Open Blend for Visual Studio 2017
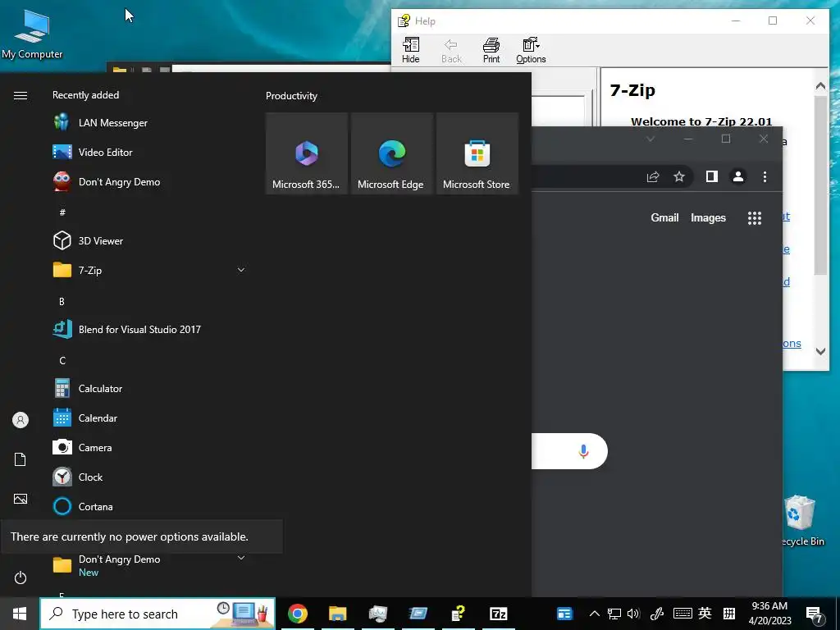840x630 pixels. [x=150, y=330]
